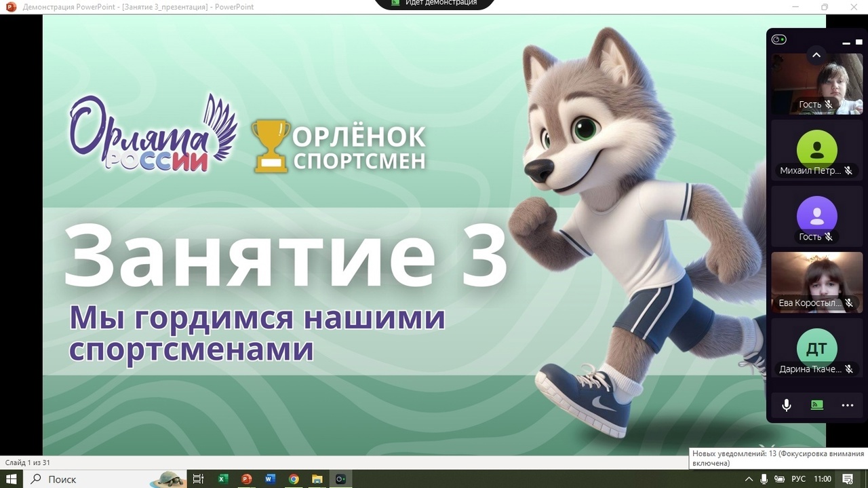Click the system tray microphone icon
868x488 pixels.
tap(764, 478)
